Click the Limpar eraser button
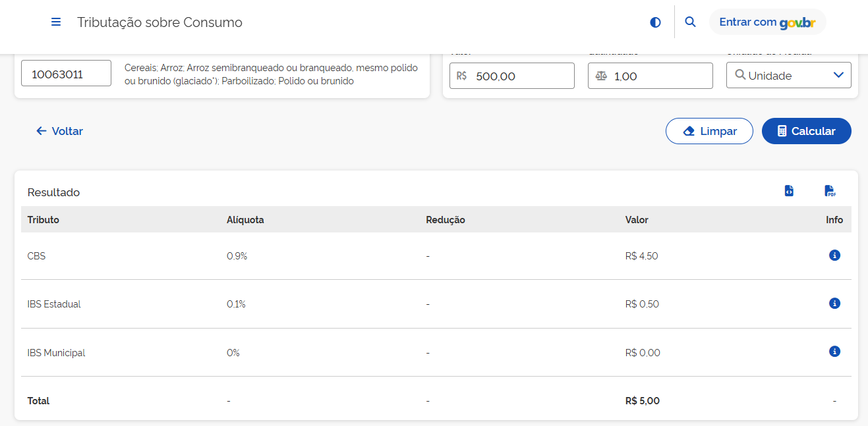 [709, 131]
